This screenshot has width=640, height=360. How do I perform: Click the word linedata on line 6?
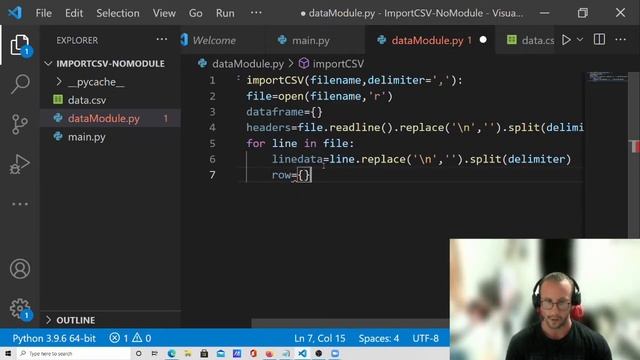click(297, 159)
